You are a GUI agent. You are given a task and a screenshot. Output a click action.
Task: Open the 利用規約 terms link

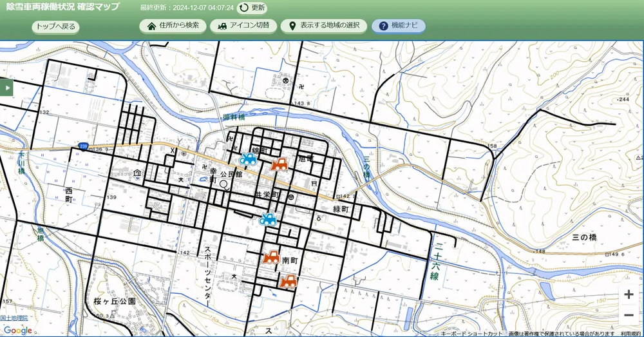631,334
